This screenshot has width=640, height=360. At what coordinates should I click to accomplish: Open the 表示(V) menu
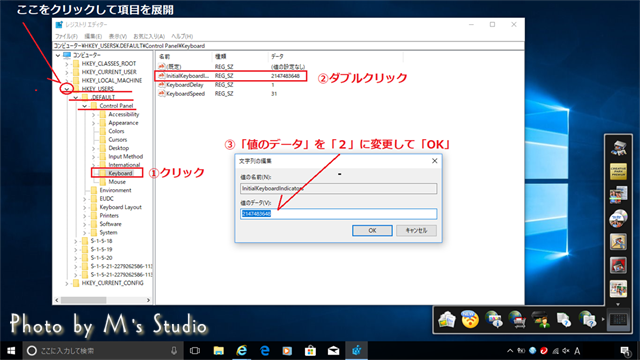tap(118, 36)
